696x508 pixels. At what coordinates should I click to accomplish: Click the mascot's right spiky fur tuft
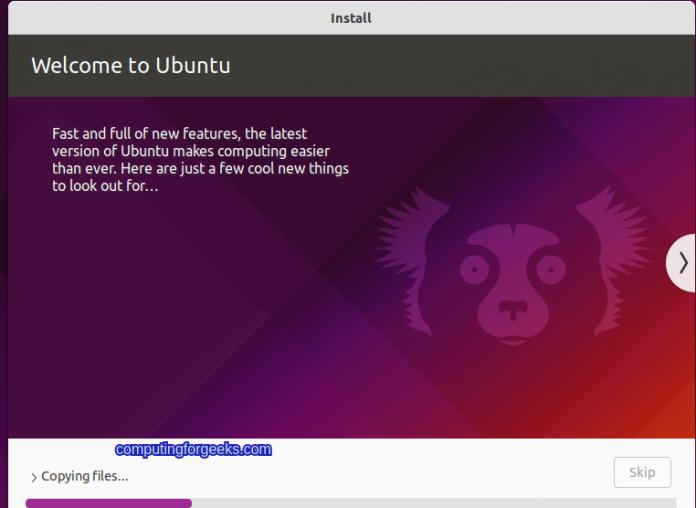[615, 260]
